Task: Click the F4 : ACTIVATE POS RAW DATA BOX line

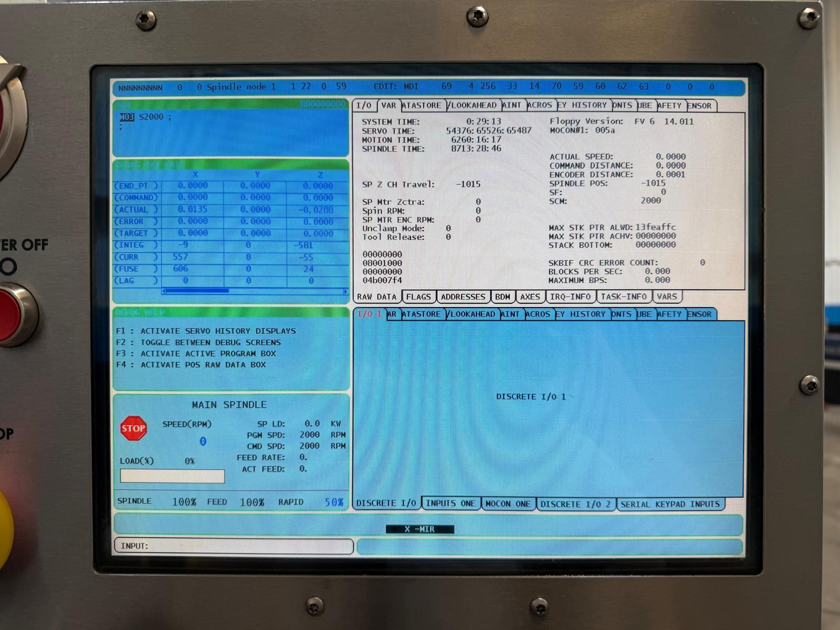Action: (x=191, y=364)
